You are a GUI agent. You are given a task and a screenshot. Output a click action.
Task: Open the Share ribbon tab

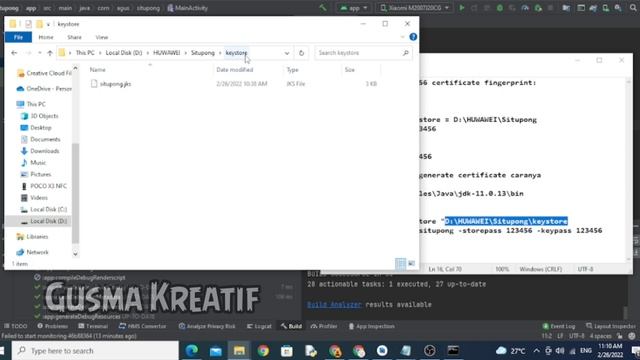point(74,37)
